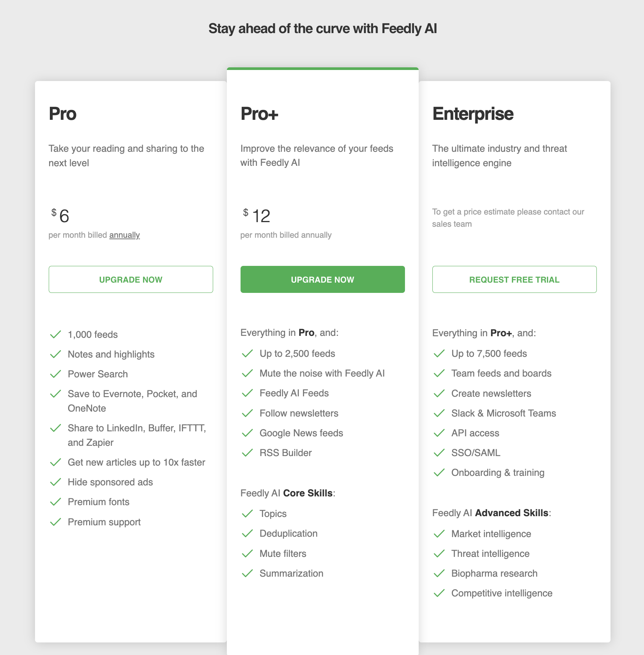This screenshot has width=644, height=655.
Task: Click the checkmark beside 1,000 feeds
Action: pos(55,334)
